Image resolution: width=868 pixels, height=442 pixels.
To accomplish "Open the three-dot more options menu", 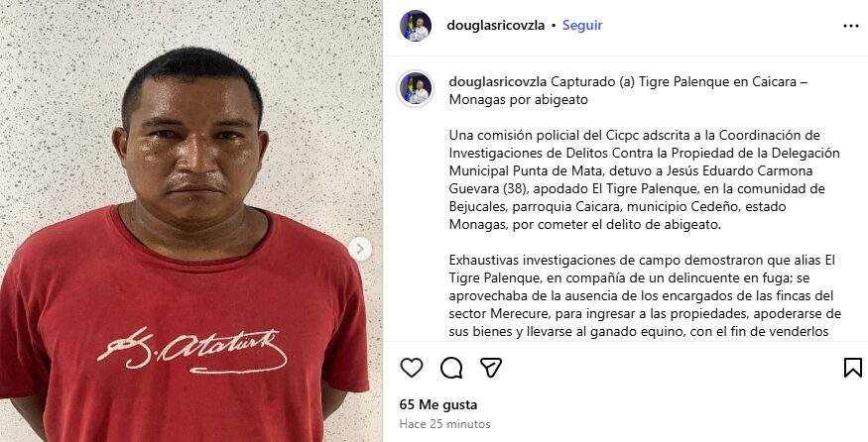I will point(851,26).
